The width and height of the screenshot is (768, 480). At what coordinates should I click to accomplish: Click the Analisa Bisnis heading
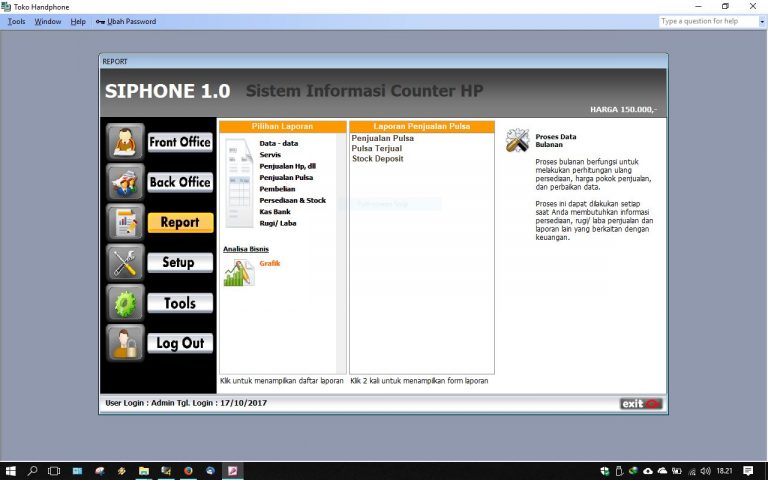coord(246,249)
